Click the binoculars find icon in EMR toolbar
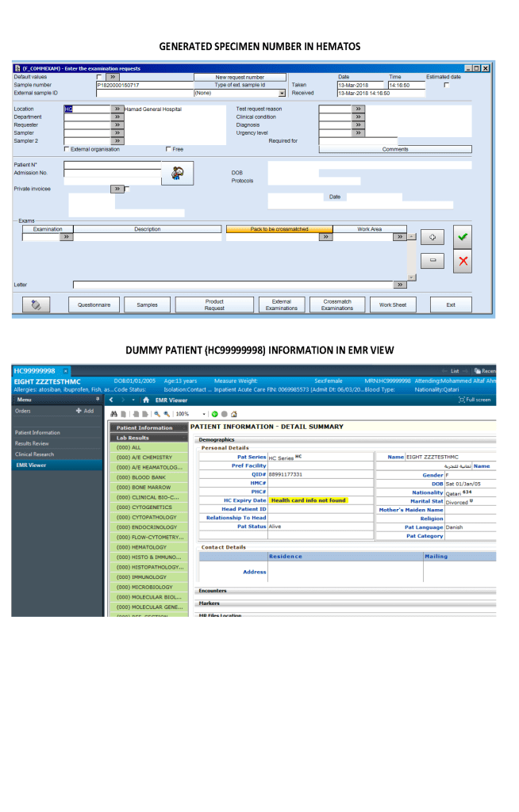519x812 pixels. coord(113,414)
